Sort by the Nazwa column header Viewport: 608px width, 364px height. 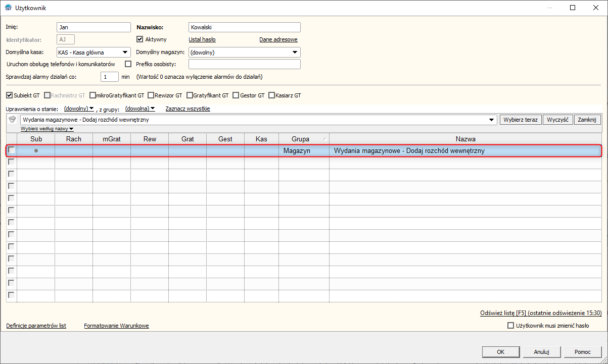click(x=465, y=139)
